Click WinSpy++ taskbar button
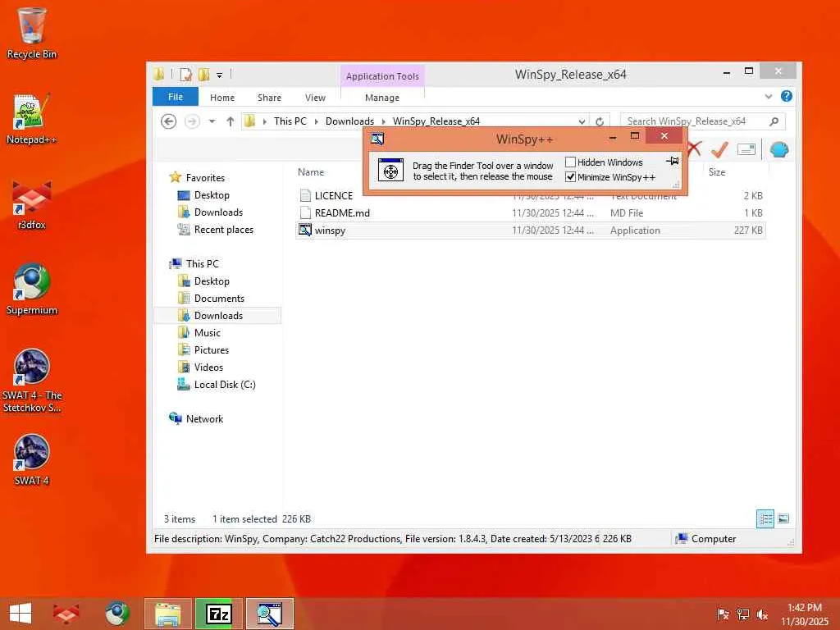 tap(269, 614)
